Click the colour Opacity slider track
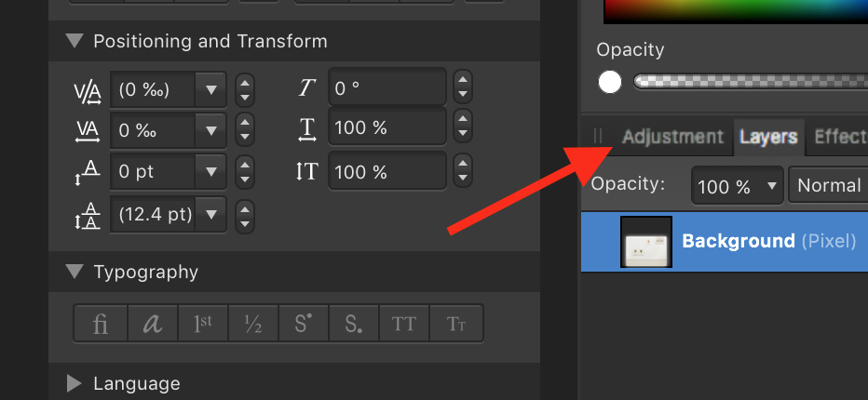The width and height of the screenshot is (868, 400). click(750, 82)
